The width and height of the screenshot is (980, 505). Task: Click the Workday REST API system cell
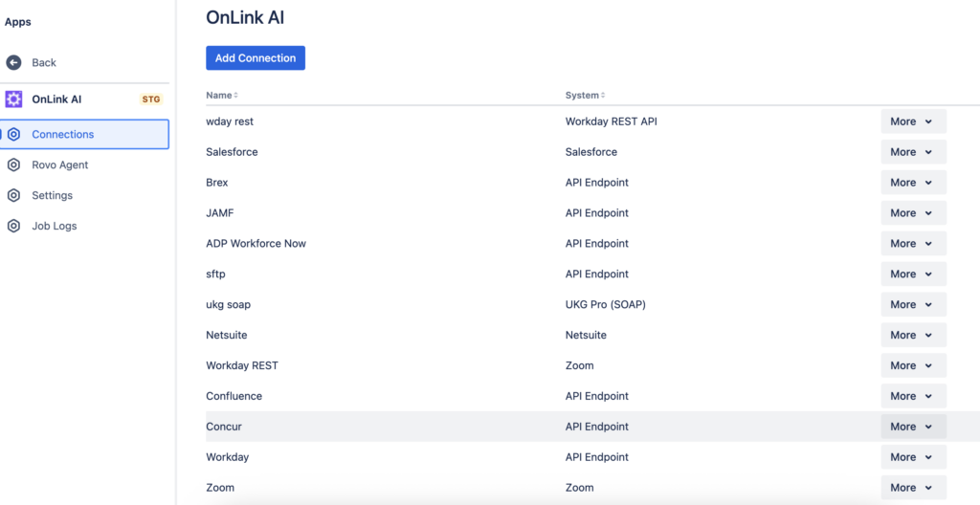point(612,121)
